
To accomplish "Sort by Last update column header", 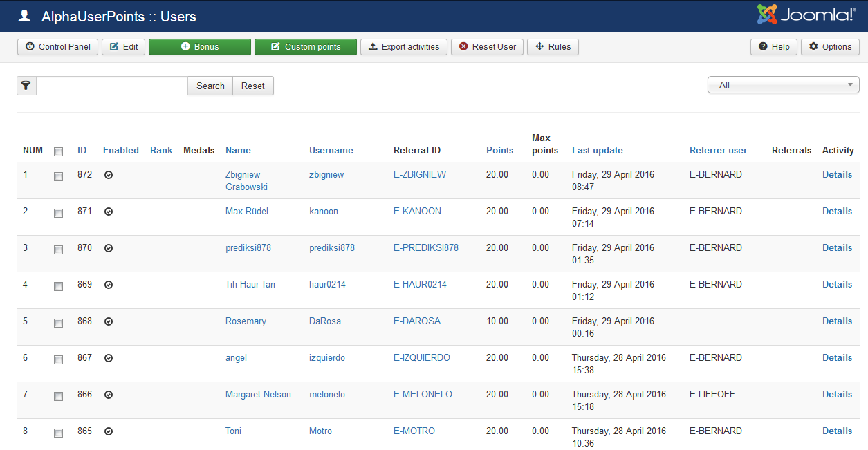I will pyautogui.click(x=598, y=150).
